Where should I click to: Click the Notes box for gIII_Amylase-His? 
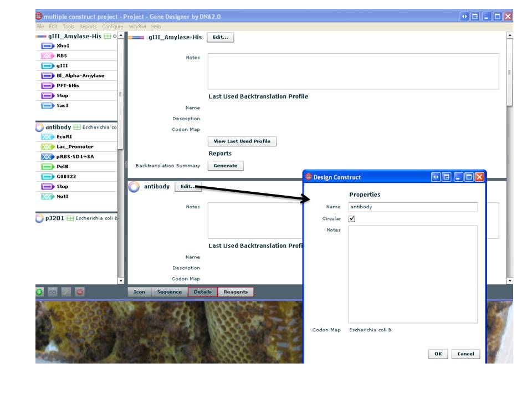(353, 71)
